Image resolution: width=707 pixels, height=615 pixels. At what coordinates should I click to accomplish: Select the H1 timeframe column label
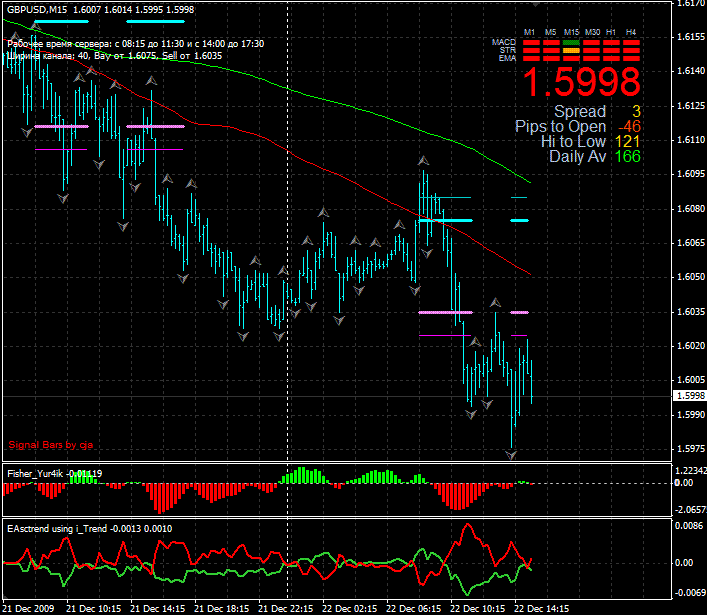click(x=611, y=33)
